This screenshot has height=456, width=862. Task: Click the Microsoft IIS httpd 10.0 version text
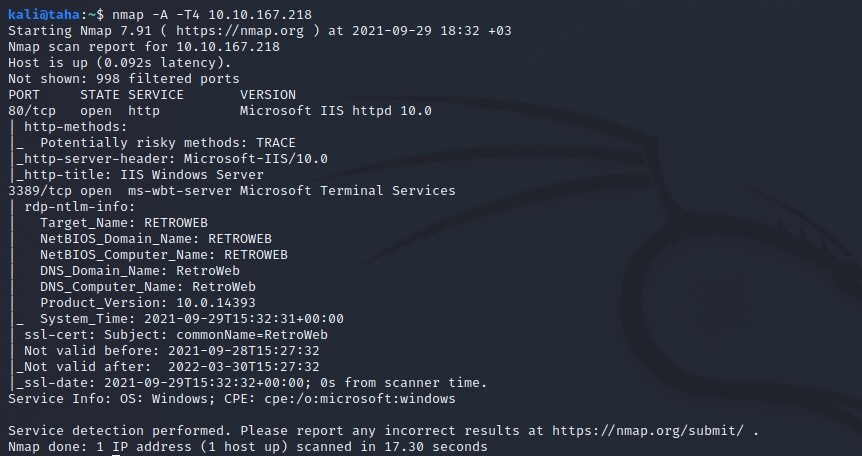[336, 111]
